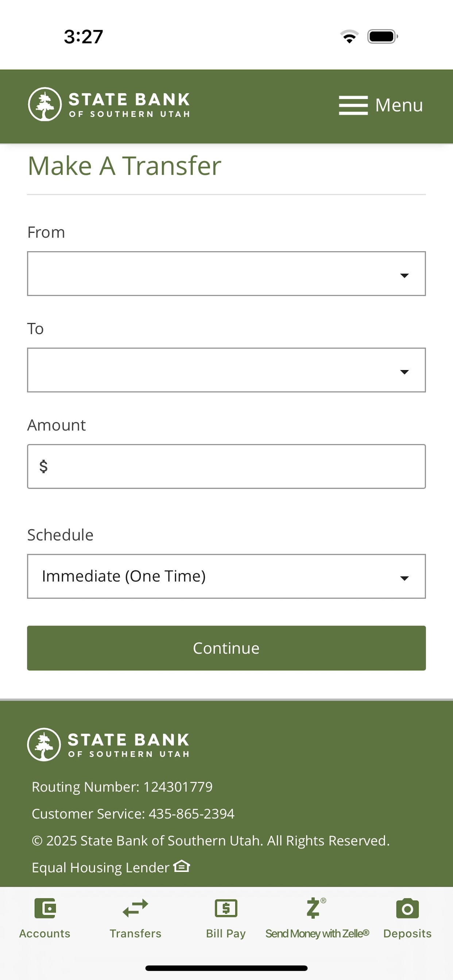The height and width of the screenshot is (980, 453).
Task: Click the Schedule dropdown arrow
Action: [x=404, y=578]
